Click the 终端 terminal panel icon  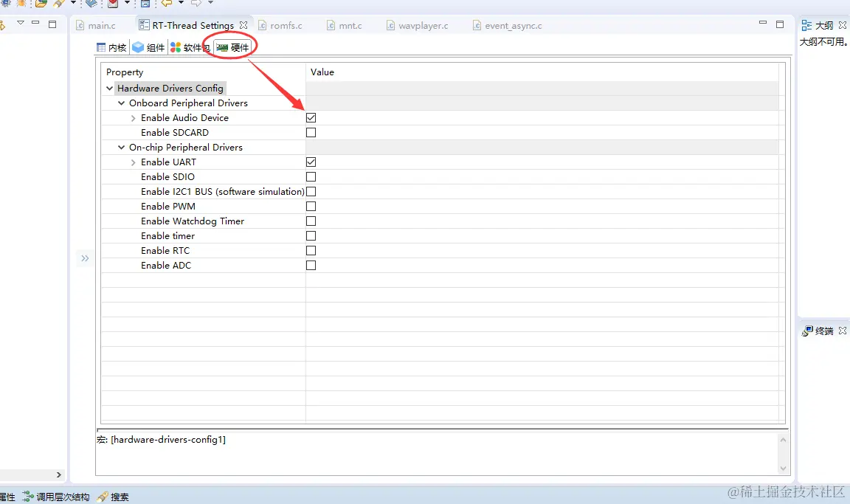(808, 331)
